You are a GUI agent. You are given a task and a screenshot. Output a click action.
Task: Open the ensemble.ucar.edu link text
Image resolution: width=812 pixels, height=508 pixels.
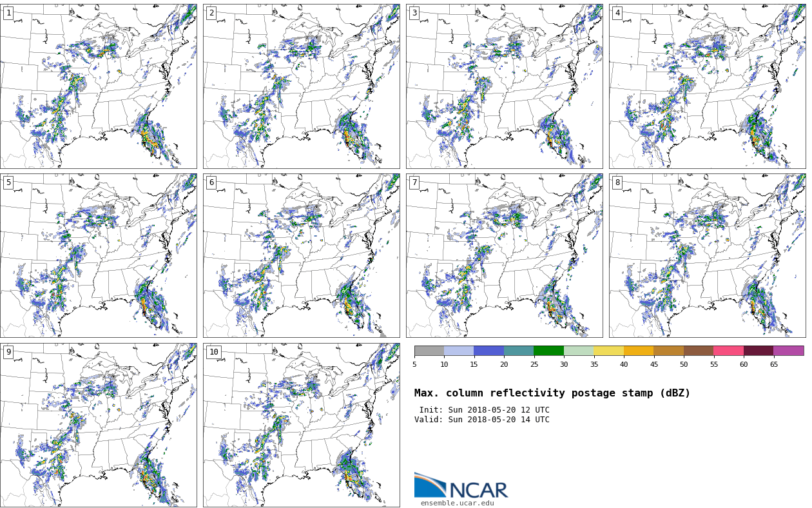(457, 503)
